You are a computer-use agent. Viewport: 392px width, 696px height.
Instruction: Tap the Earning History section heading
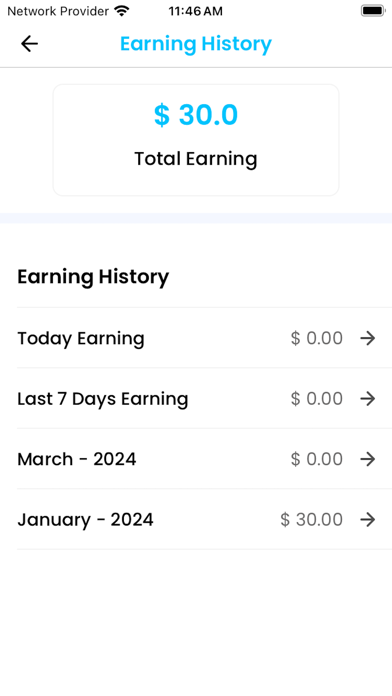(93, 277)
